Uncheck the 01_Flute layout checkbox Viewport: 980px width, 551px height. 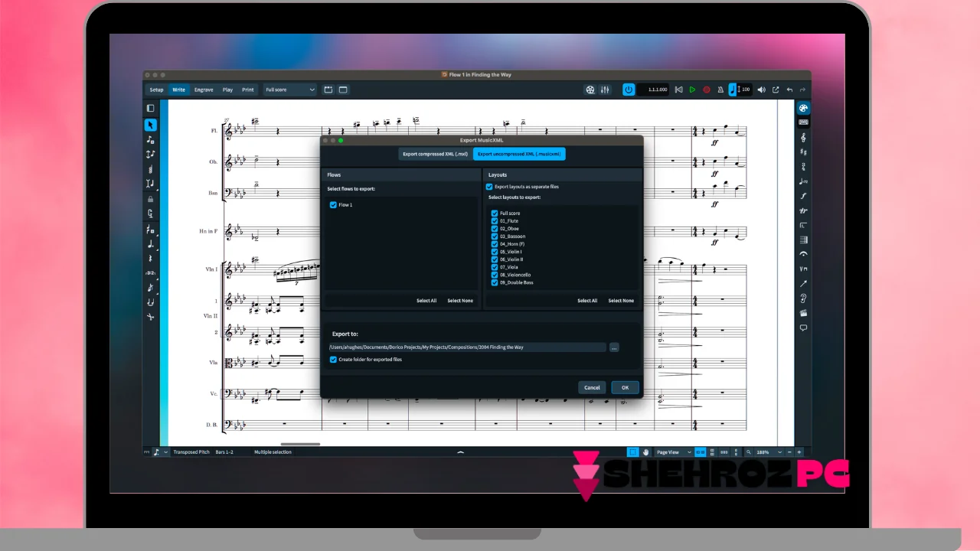[495, 221]
